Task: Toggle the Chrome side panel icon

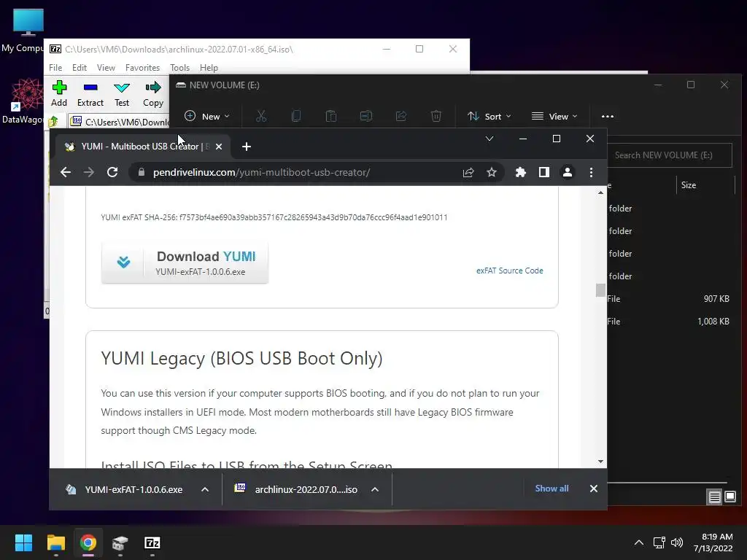Action: click(x=544, y=172)
